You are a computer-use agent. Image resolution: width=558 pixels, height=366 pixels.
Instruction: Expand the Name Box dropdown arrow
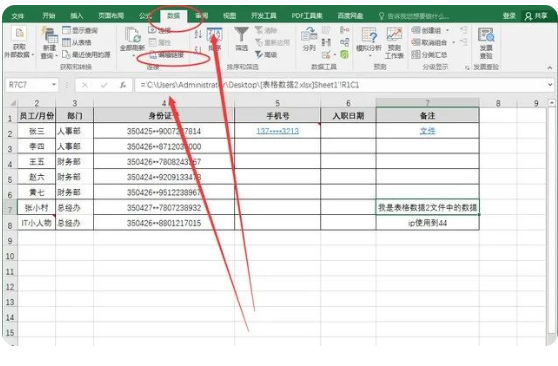point(54,85)
